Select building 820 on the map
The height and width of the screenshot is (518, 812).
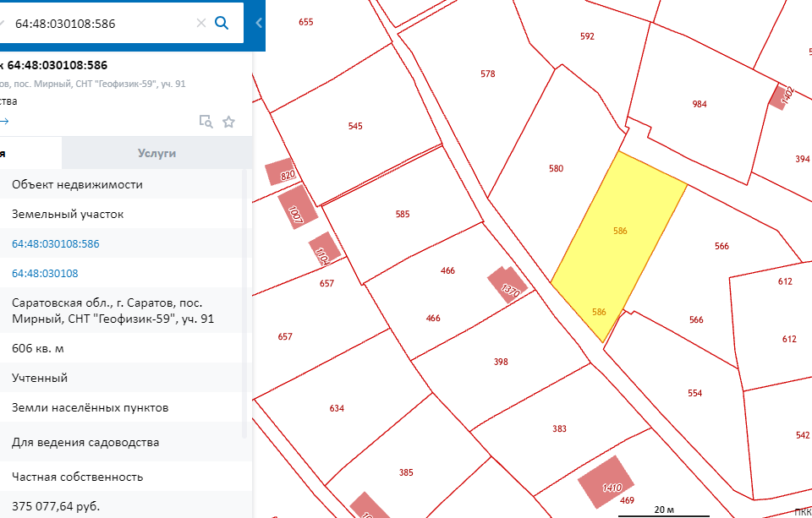coord(280,172)
